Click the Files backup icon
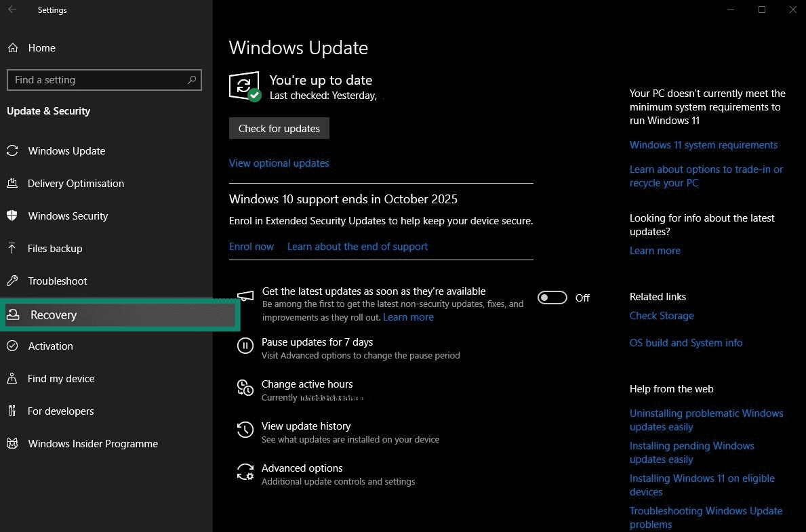 point(13,248)
